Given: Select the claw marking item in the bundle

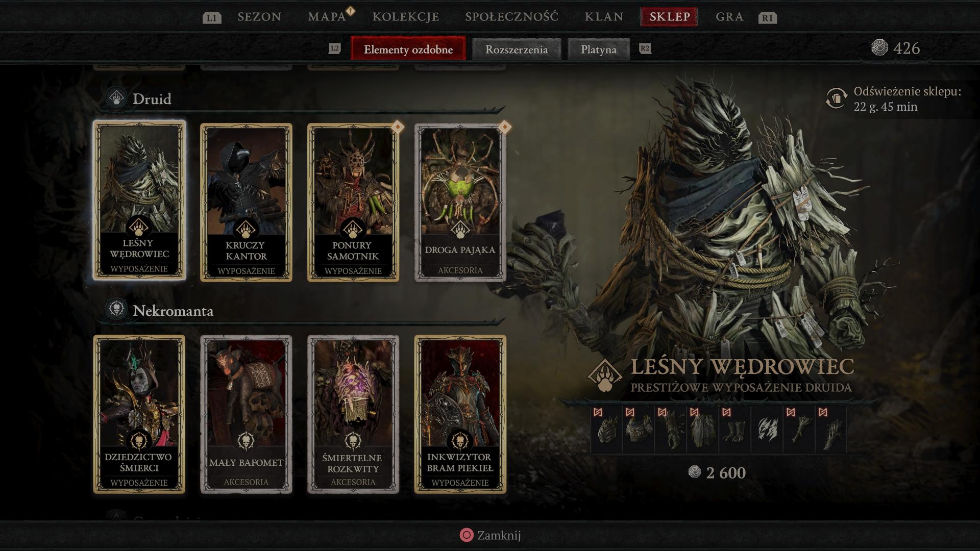Looking at the screenshot, I should point(767,429).
